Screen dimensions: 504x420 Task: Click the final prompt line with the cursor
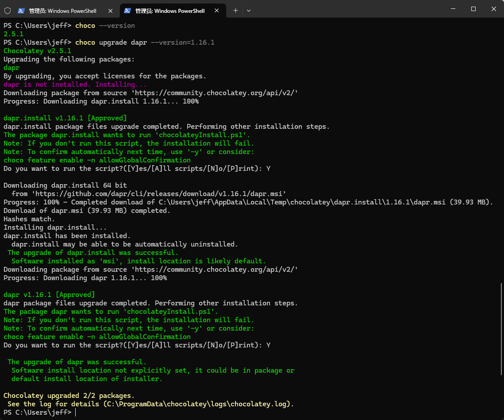click(40, 412)
